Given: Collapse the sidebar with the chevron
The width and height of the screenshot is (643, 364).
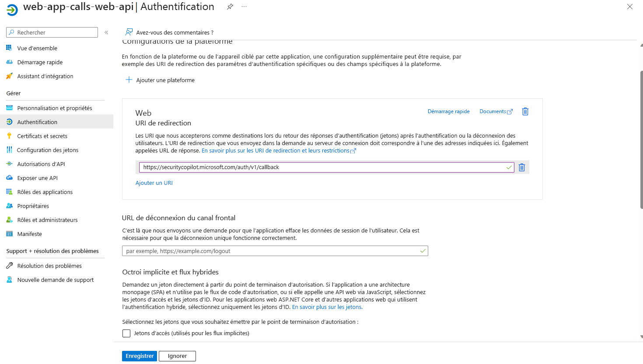Looking at the screenshot, I should (x=106, y=32).
